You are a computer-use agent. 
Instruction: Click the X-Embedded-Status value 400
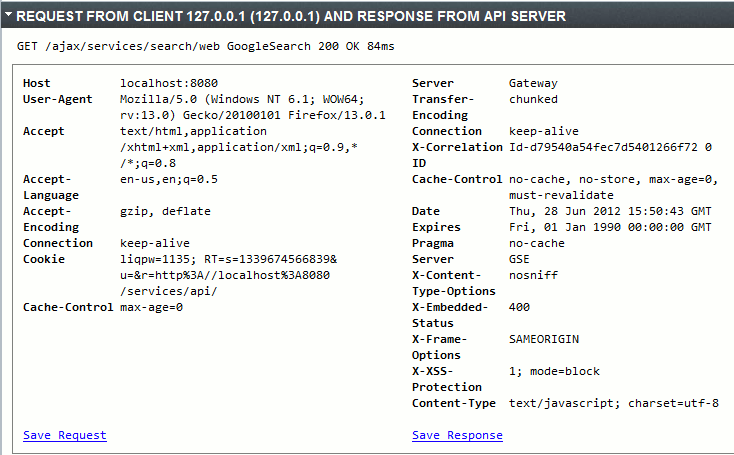(x=519, y=308)
